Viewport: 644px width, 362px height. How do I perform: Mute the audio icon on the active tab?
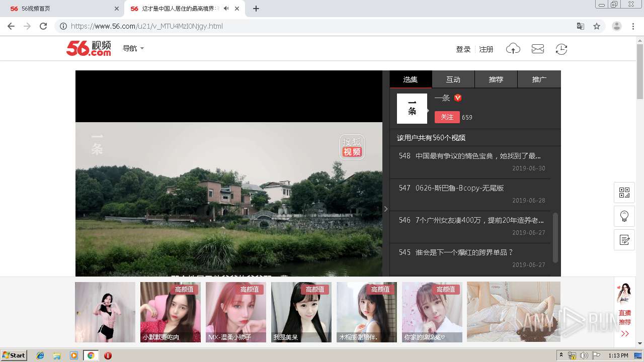(x=226, y=9)
